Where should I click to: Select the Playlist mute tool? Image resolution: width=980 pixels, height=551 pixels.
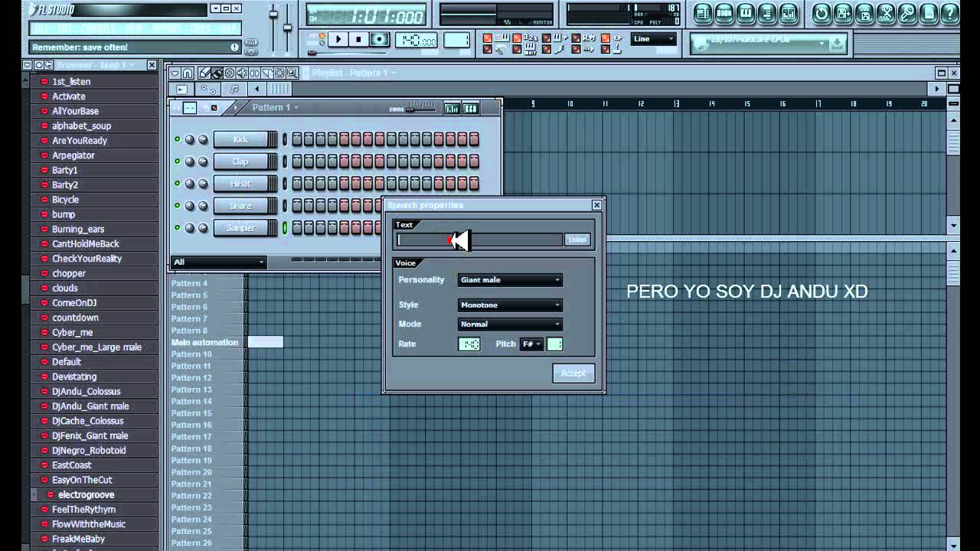point(242,73)
